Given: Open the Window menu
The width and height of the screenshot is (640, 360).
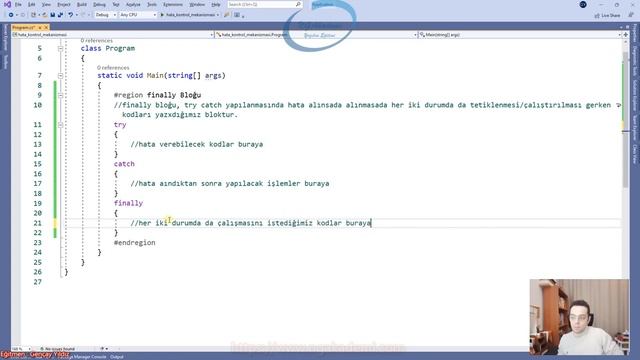Looking at the screenshot, I should pos(197,4).
